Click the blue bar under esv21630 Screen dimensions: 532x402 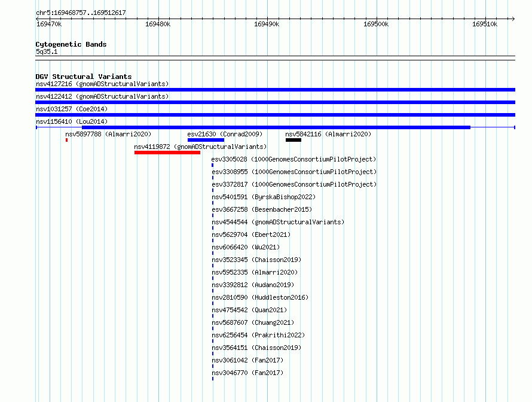206,140
